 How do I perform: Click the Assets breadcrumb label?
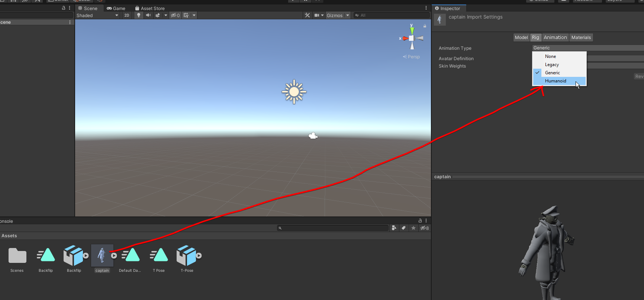(x=9, y=236)
